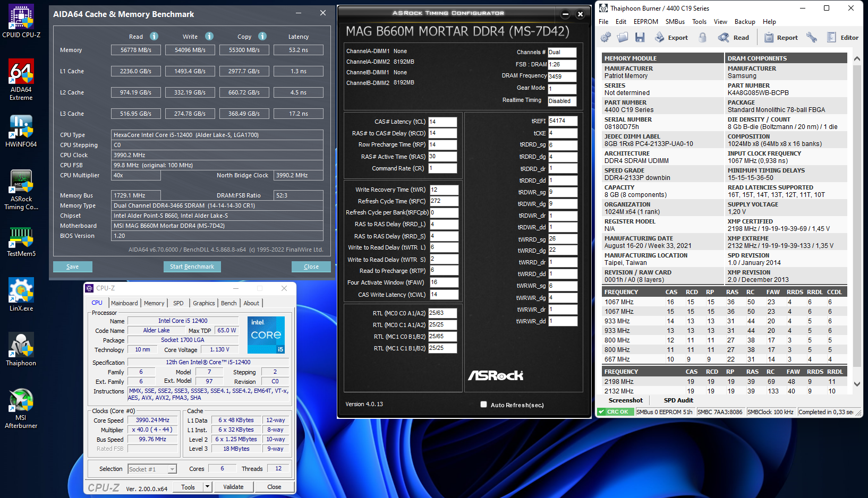Click the floppy disk save icon in Thaiphoon
Viewport: 868px width, 498px height.
coord(640,37)
